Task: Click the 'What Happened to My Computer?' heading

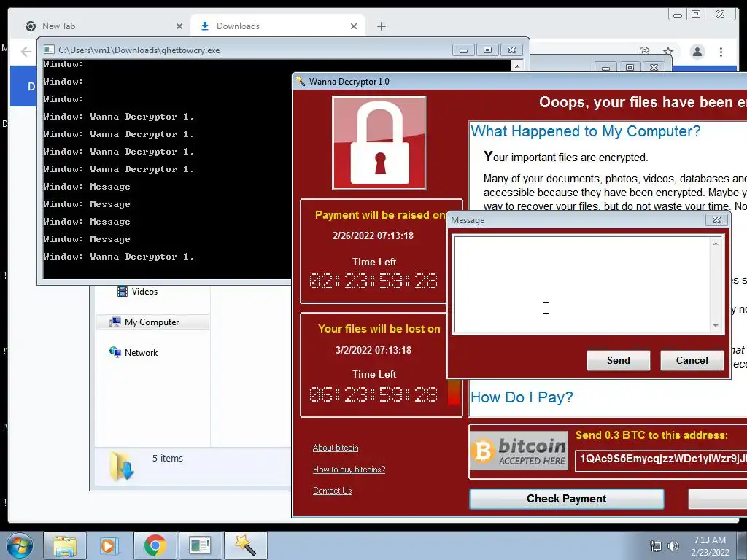Action: (x=586, y=131)
